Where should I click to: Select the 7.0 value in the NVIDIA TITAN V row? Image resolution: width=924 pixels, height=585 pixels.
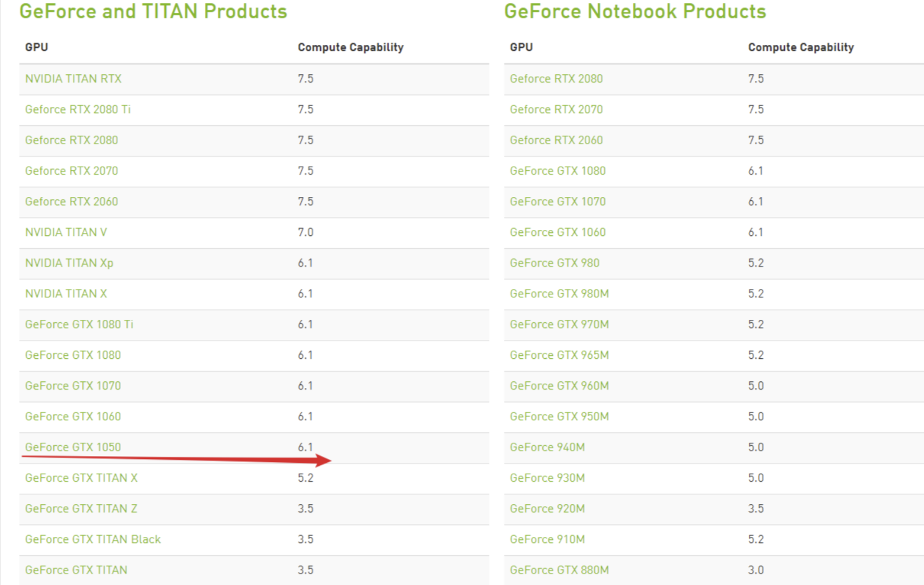306,232
